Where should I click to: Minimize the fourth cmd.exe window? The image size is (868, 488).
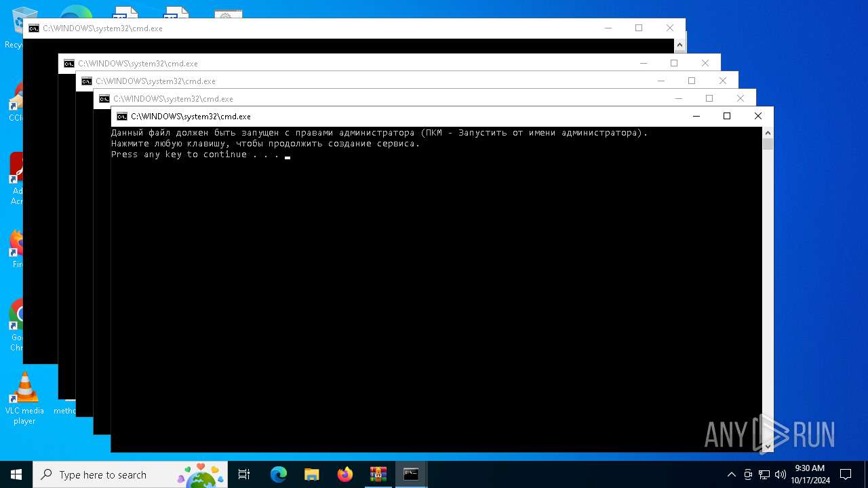click(678, 98)
